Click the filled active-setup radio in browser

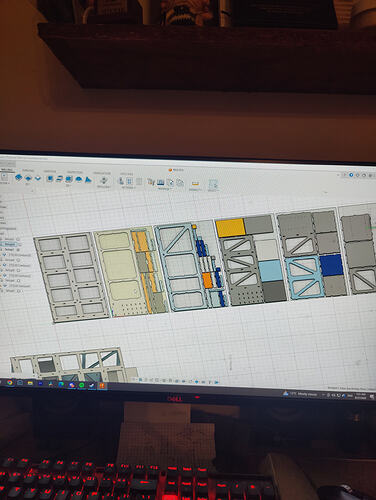[18, 249]
